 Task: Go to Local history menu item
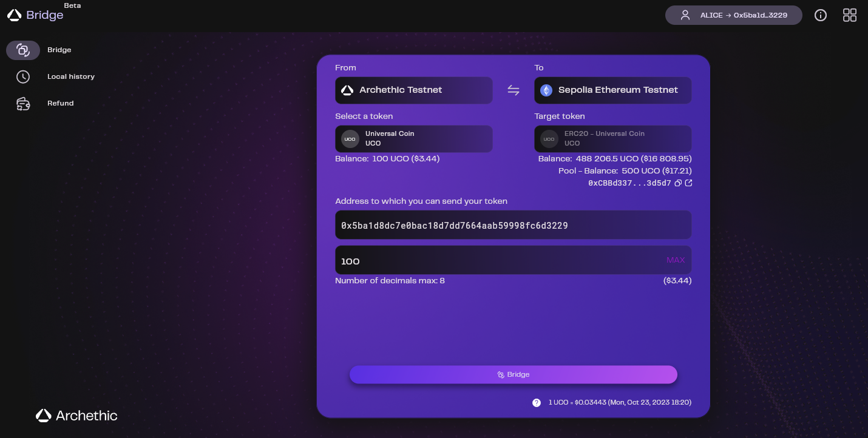71,77
